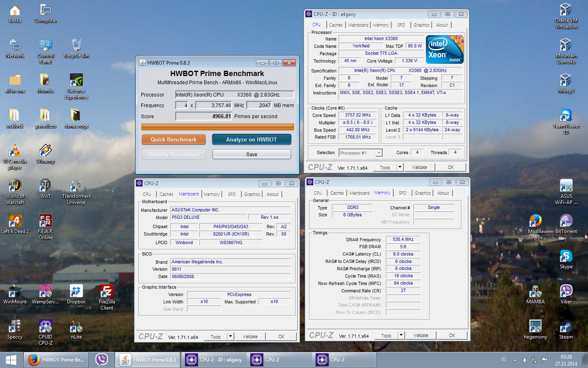Expand Tools dropdown arrow in Memory CPU-Z window

click(x=401, y=335)
